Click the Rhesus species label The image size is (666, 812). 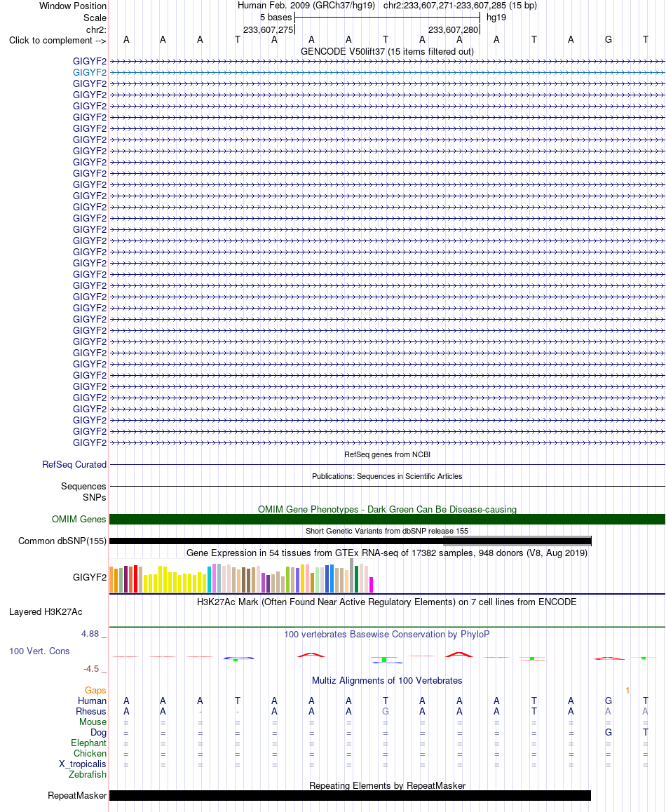click(x=91, y=712)
